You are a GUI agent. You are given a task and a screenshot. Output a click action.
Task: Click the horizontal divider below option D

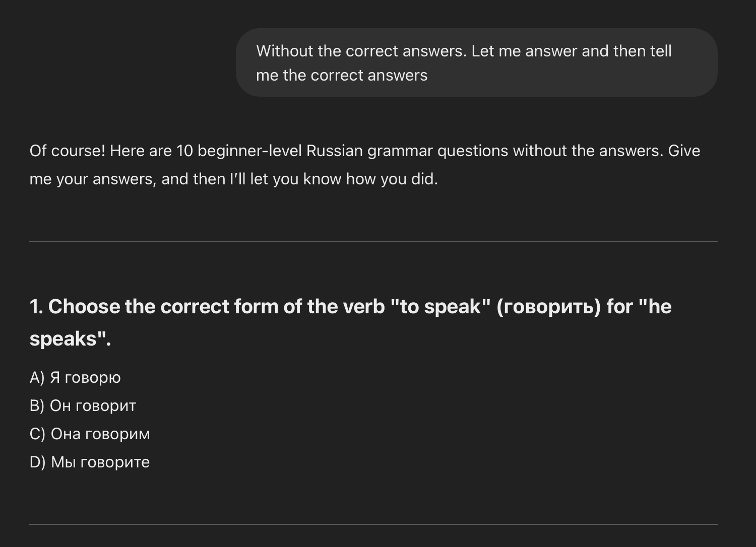[x=373, y=524]
